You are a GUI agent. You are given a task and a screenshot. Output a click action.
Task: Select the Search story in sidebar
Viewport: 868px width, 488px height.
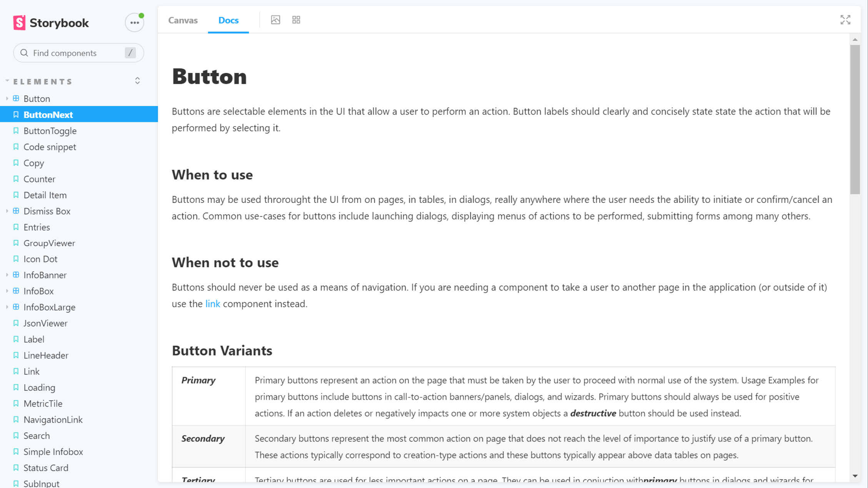pyautogui.click(x=37, y=435)
